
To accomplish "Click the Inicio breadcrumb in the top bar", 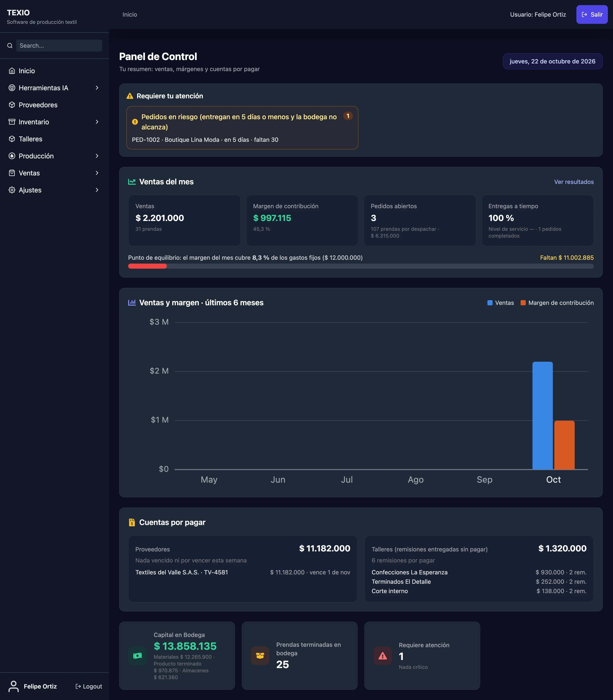I will [130, 14].
